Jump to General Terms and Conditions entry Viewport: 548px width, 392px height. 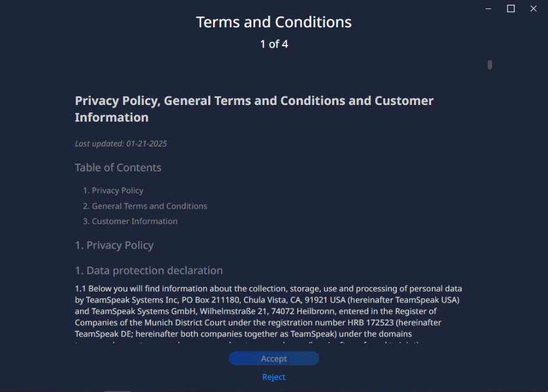pos(149,206)
